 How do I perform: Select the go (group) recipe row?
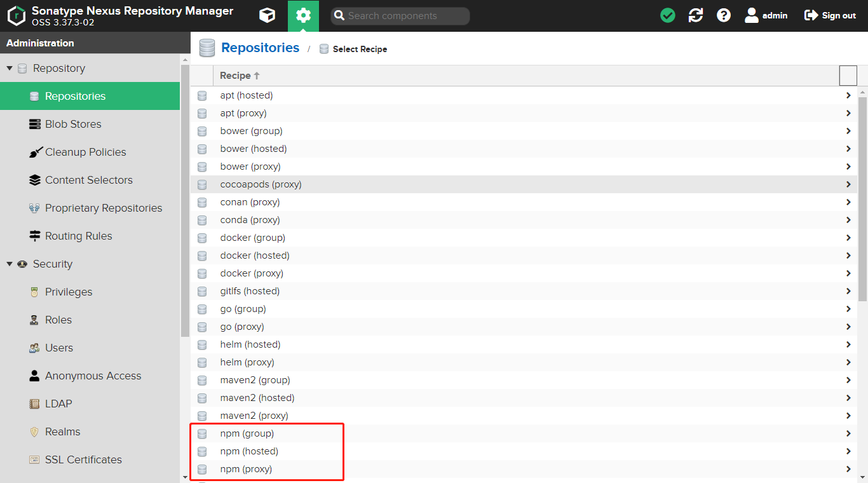pos(524,309)
